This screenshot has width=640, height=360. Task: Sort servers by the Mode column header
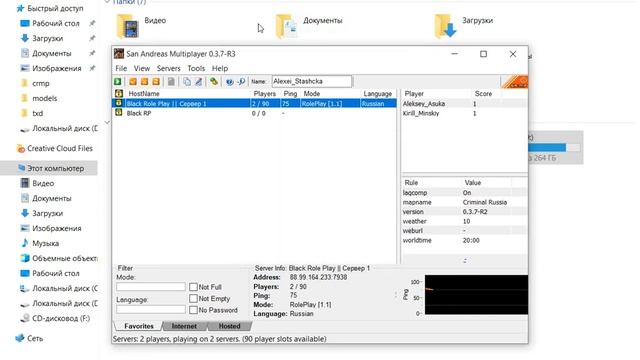pyautogui.click(x=330, y=93)
